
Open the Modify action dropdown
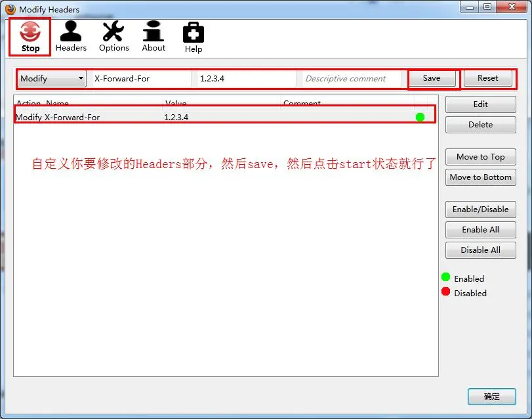click(x=52, y=79)
